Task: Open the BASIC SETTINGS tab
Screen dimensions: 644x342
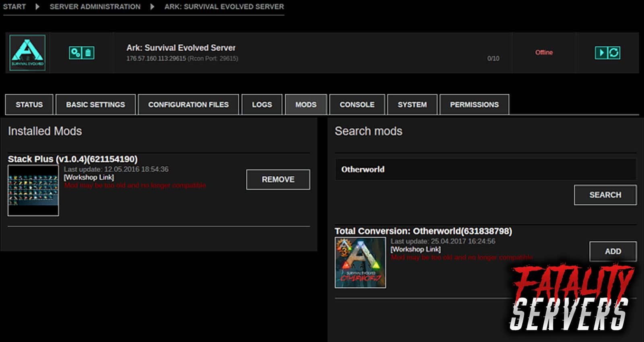Action: click(x=95, y=105)
